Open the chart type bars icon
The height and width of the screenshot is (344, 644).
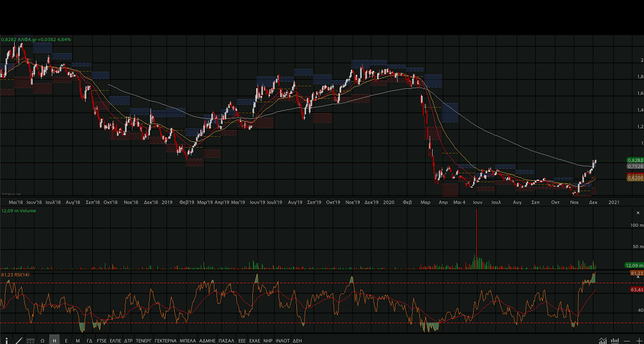pos(615,340)
